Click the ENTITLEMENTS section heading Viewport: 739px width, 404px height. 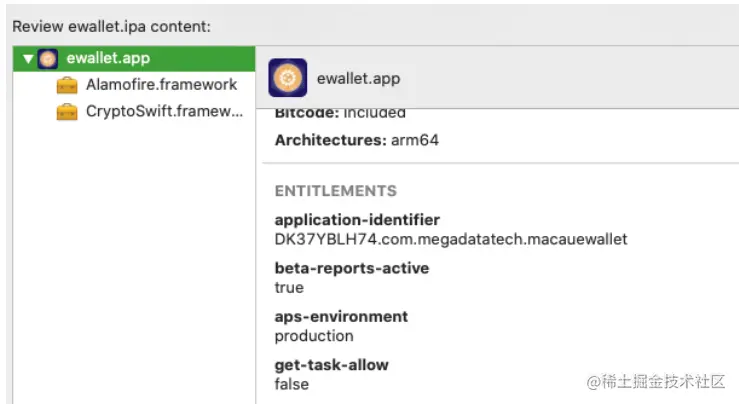(335, 191)
